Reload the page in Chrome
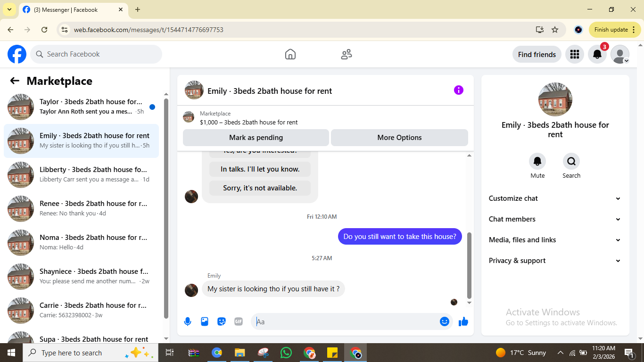 (44, 30)
